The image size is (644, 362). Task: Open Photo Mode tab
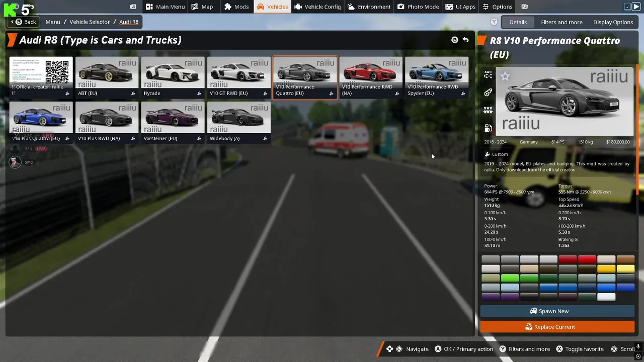[x=418, y=7]
